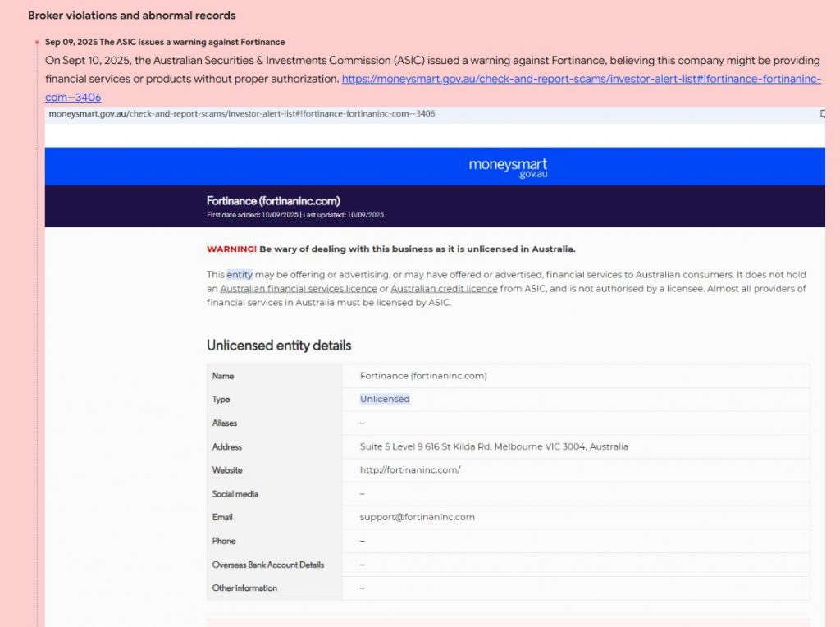Open the Australian financial services licence link
This screenshot has height=627, width=840.
299,289
